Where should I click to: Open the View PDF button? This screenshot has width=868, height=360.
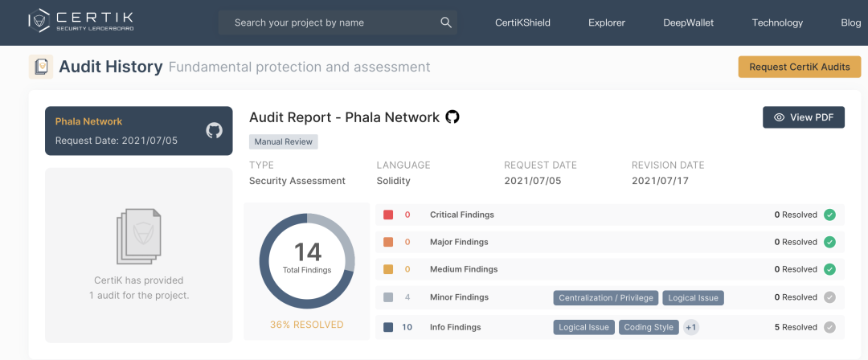[x=803, y=117]
